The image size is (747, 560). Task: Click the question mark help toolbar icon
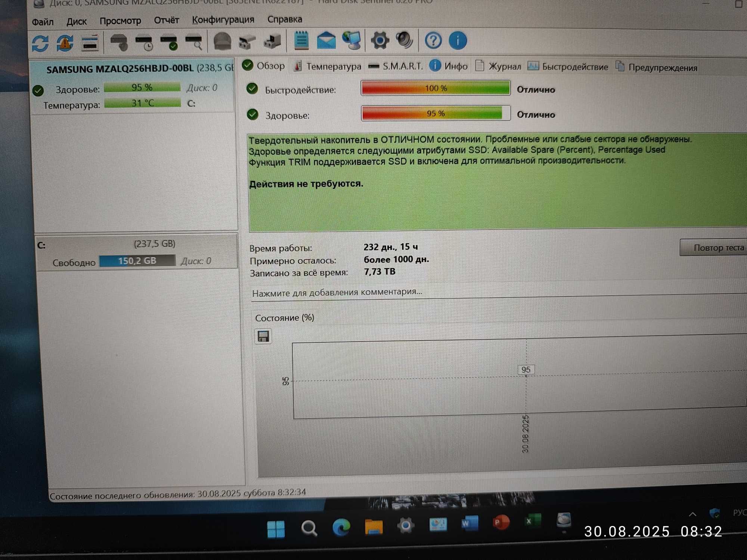[x=433, y=40]
